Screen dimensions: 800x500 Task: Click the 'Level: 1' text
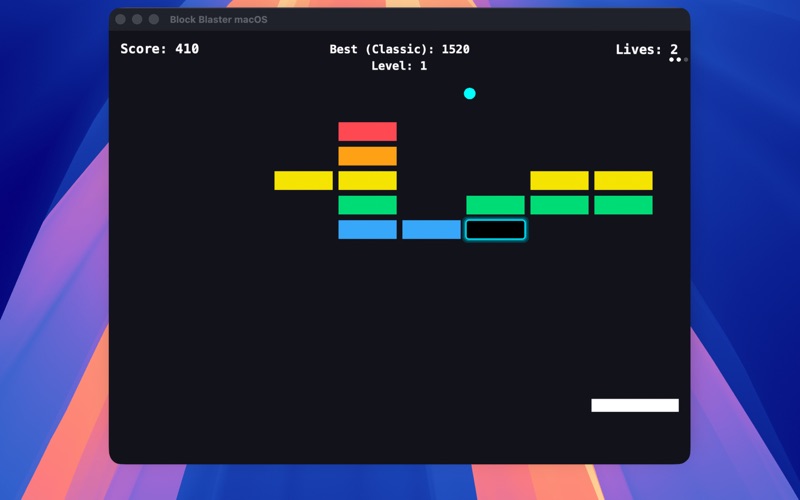(x=399, y=66)
